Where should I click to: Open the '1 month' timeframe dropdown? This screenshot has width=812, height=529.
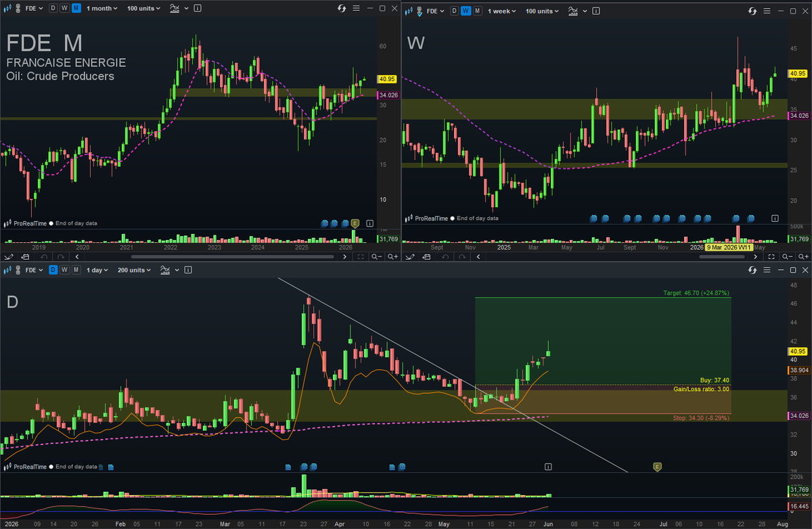[101, 8]
